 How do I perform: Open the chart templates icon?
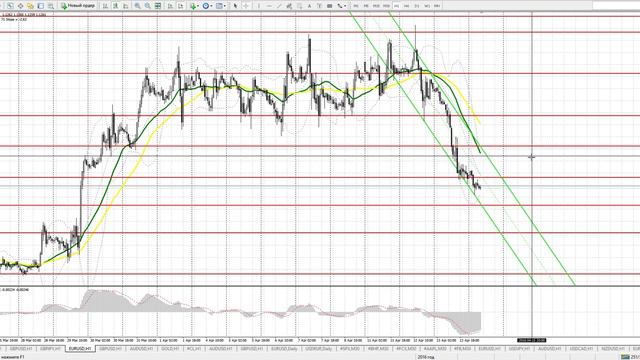[219, 6]
